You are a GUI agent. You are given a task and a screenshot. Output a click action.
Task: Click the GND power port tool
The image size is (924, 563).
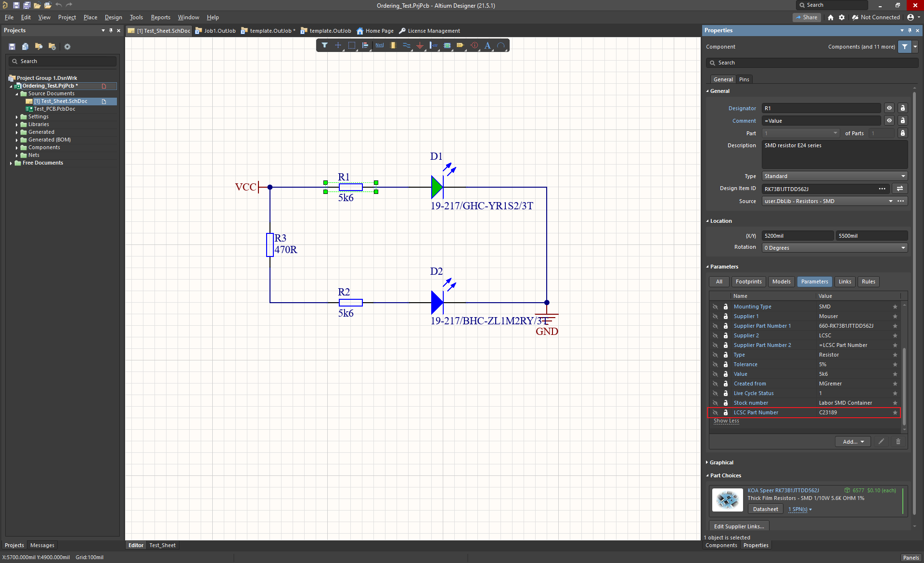pyautogui.click(x=420, y=45)
